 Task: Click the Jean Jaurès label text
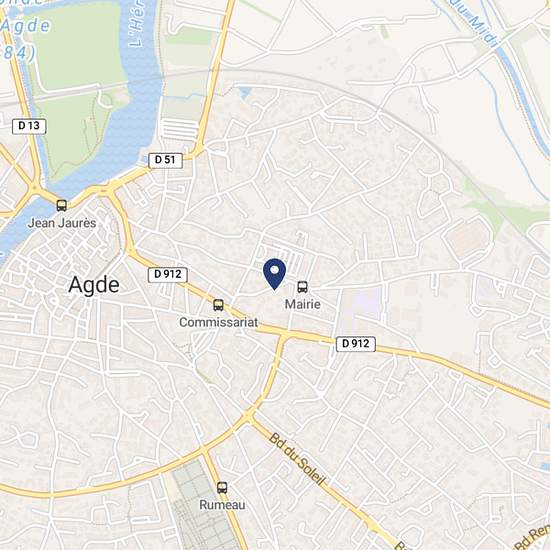62,223
